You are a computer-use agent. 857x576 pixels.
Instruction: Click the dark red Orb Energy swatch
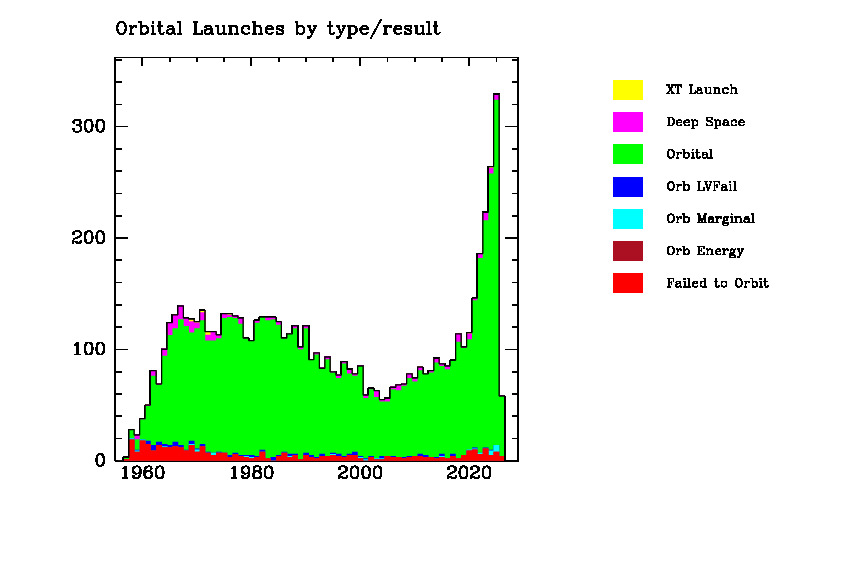coord(628,251)
